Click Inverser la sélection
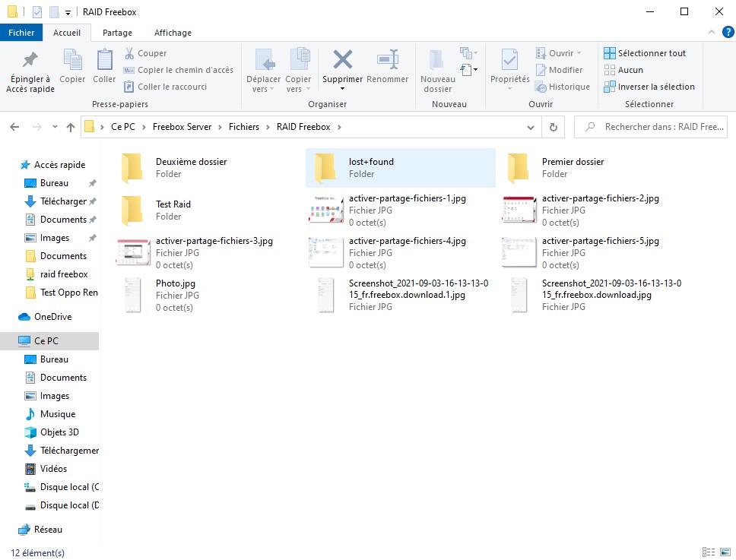Screen dimensions: 736x560 pyautogui.click(x=649, y=87)
